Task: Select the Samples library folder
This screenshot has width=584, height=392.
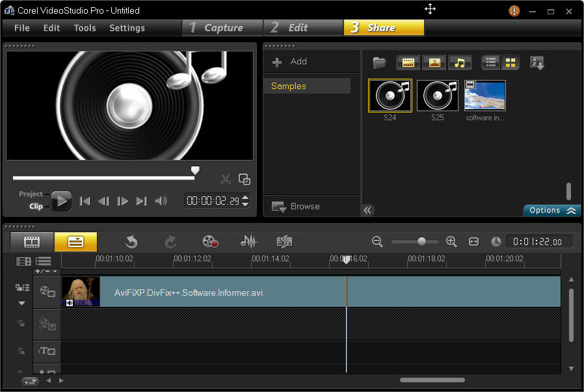Action: pos(307,86)
